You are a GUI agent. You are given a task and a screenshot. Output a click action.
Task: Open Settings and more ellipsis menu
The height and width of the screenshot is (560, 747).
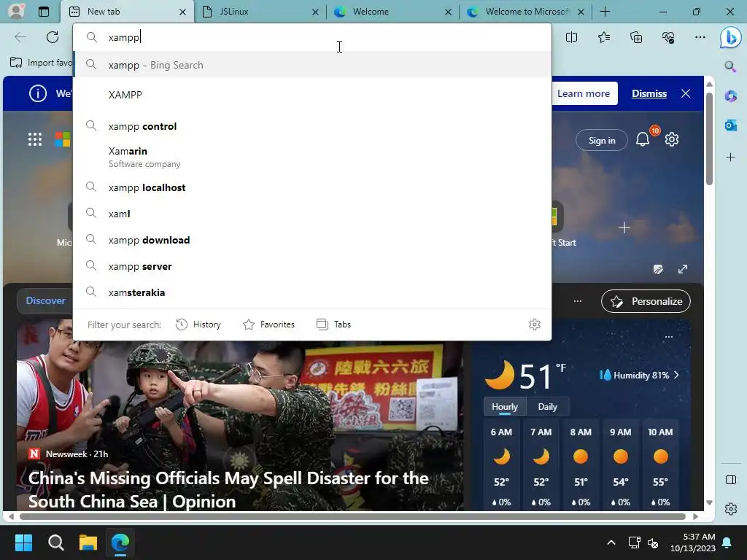[x=700, y=37]
